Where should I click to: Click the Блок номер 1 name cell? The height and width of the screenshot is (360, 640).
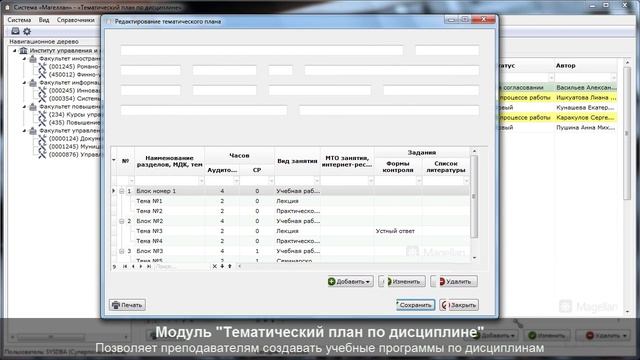click(169, 191)
